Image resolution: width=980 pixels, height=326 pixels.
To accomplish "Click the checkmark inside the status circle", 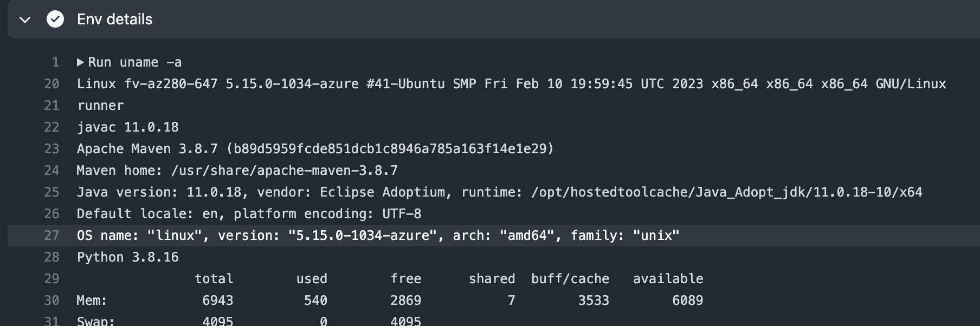I will coord(54,19).
